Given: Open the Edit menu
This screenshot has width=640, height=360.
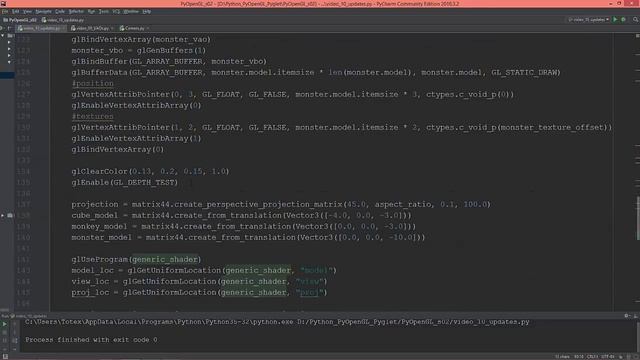Looking at the screenshot, I should pyautogui.click(x=16, y=11).
